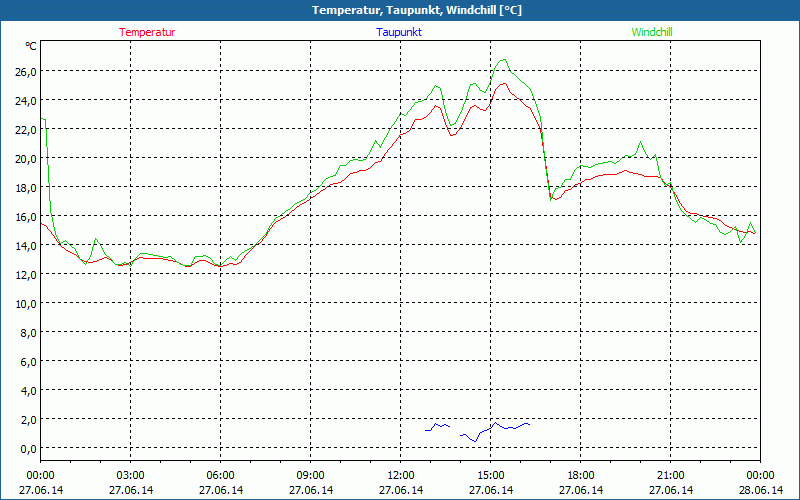The width and height of the screenshot is (800, 500).
Task: Click the 28.06.14 date label on the x-axis
Action: [761, 490]
